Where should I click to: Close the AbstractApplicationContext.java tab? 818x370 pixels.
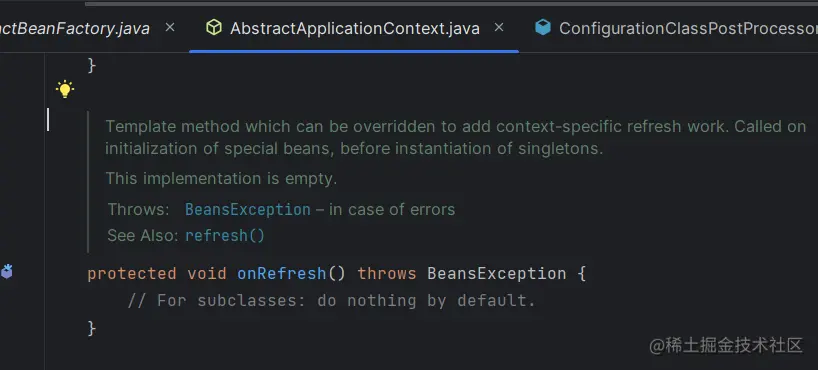(499, 27)
